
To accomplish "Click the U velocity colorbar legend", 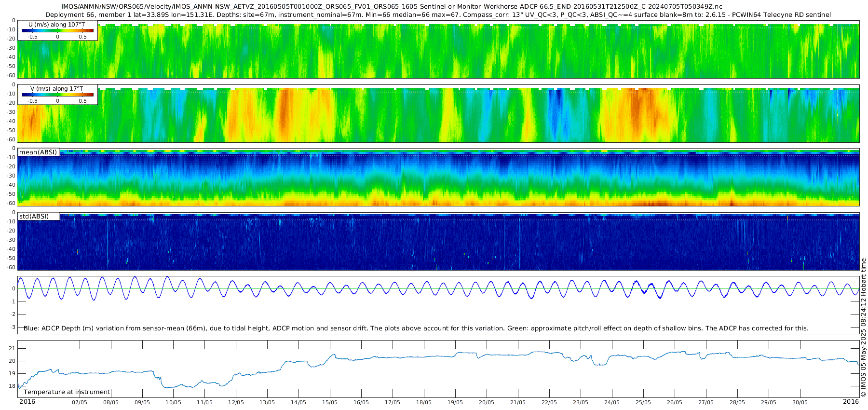I will (57, 30).
